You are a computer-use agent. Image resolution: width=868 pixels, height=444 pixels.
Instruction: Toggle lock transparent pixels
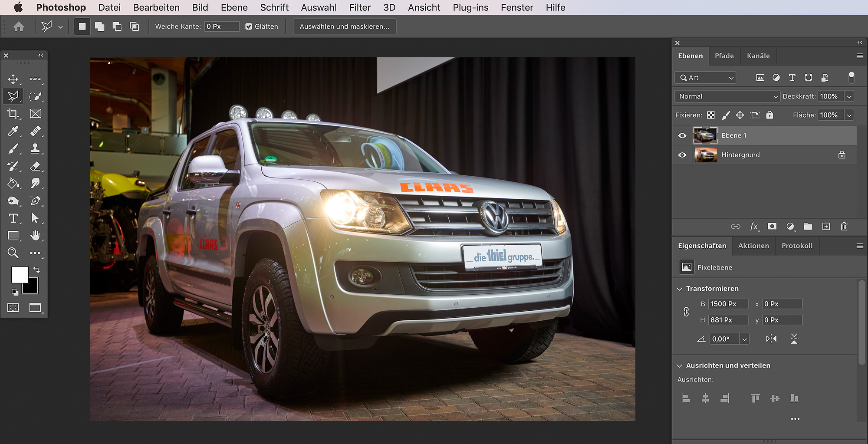pos(711,115)
